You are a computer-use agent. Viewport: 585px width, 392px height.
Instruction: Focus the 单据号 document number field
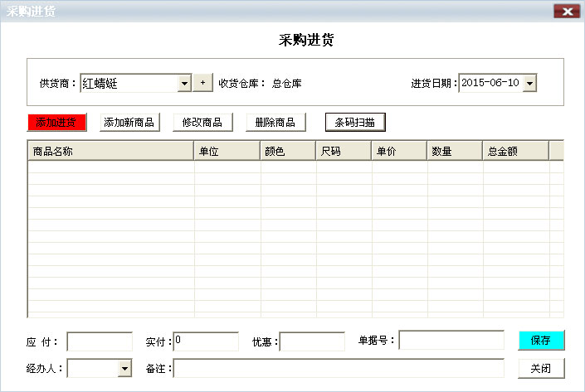451,340
